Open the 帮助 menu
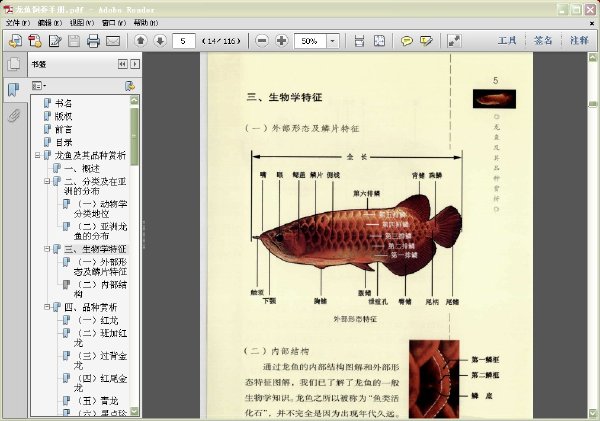Screen dimensions: 600x421 pyautogui.click(x=146, y=23)
